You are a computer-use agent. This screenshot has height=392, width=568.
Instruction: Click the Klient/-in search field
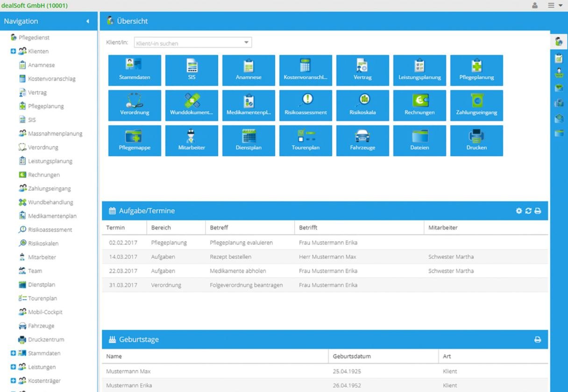tap(187, 42)
